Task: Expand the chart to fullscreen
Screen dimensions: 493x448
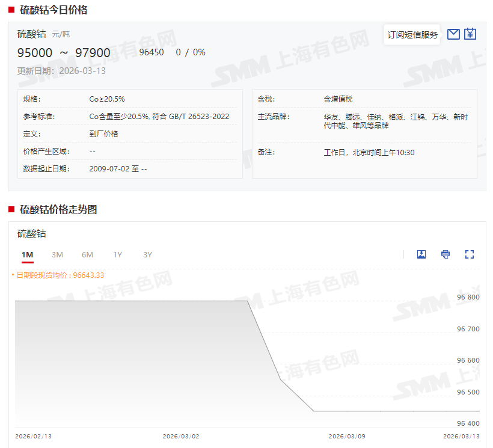Action: coord(470,254)
